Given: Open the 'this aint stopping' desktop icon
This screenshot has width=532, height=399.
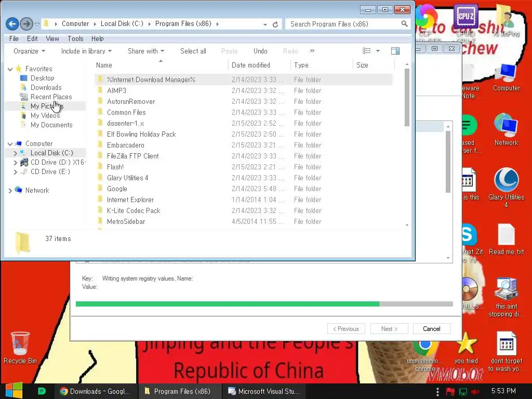Looking at the screenshot, I should [x=506, y=298].
